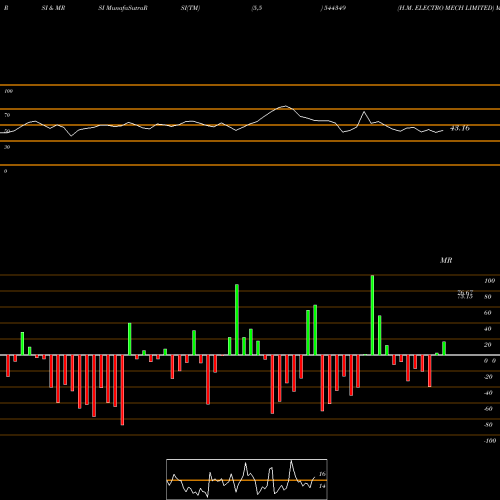The image size is (500, 500).
Task: Click the RSI current value 43.16
Action: (x=460, y=128)
